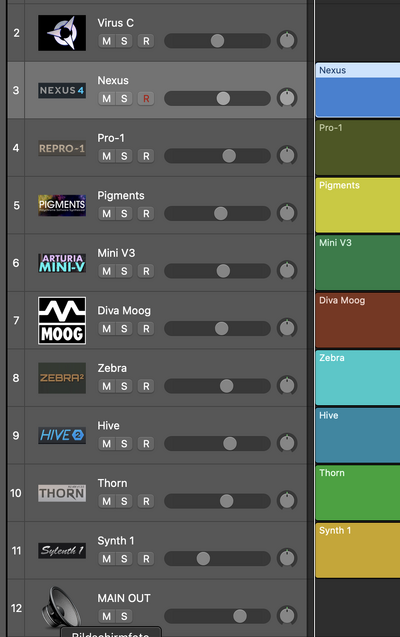
Task: Solo the Pigments track
Action: pos(124,214)
